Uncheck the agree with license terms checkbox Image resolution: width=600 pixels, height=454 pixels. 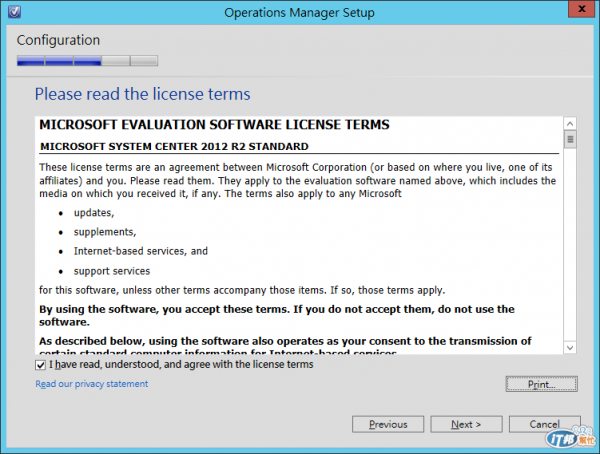[x=40, y=365]
